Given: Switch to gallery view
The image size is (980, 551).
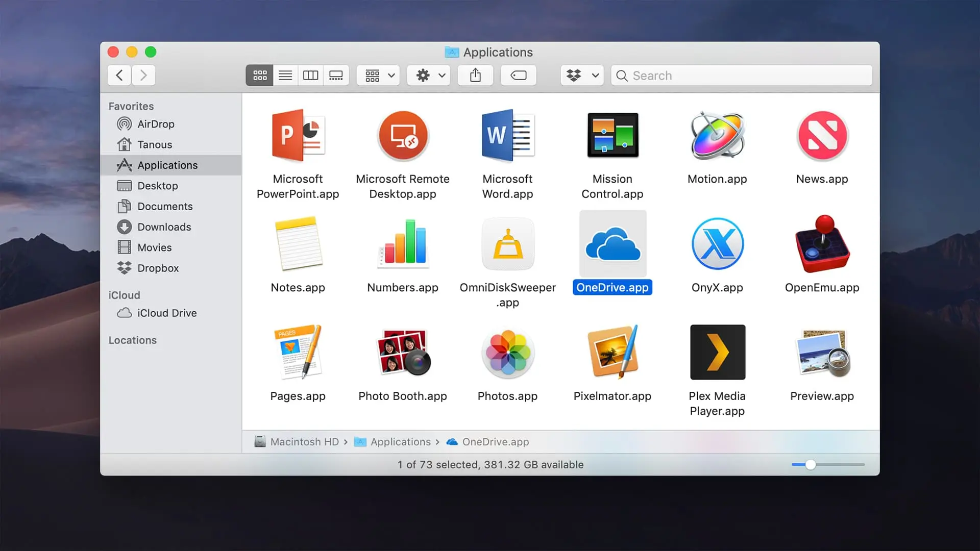Looking at the screenshot, I should [336, 76].
